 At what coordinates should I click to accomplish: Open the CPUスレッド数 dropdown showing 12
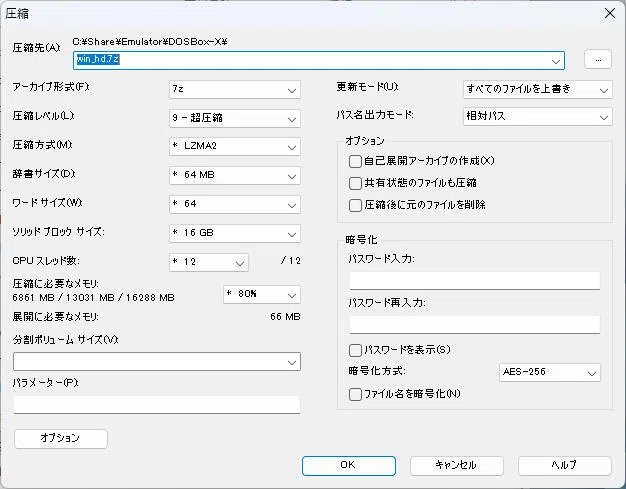tap(209, 262)
